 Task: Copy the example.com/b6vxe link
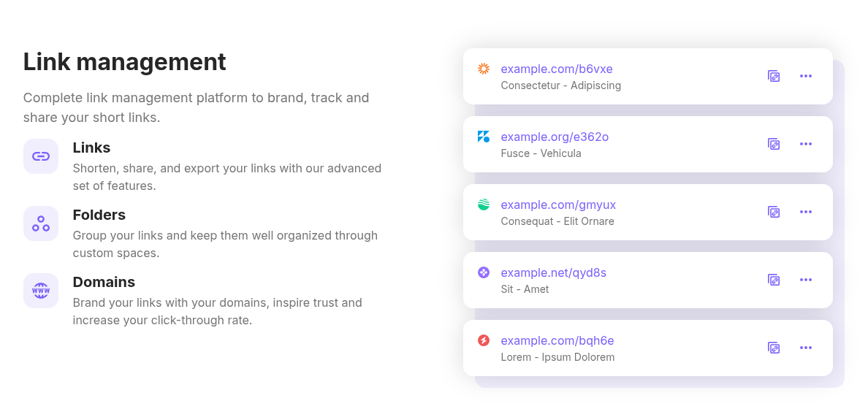774,76
